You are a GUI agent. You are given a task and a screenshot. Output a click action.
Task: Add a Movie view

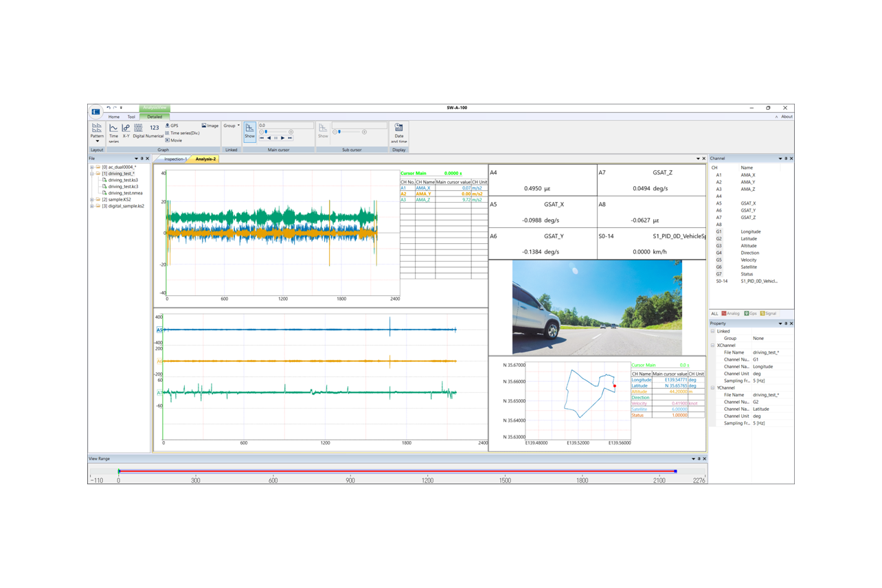[174, 140]
